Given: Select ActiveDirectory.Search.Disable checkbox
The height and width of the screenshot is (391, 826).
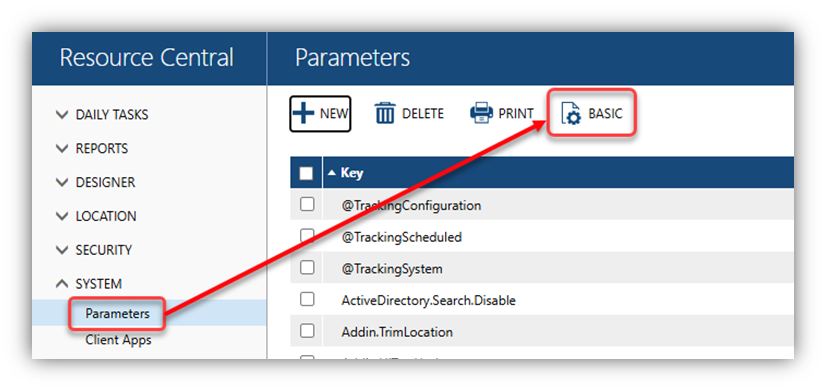Looking at the screenshot, I should pos(307,299).
